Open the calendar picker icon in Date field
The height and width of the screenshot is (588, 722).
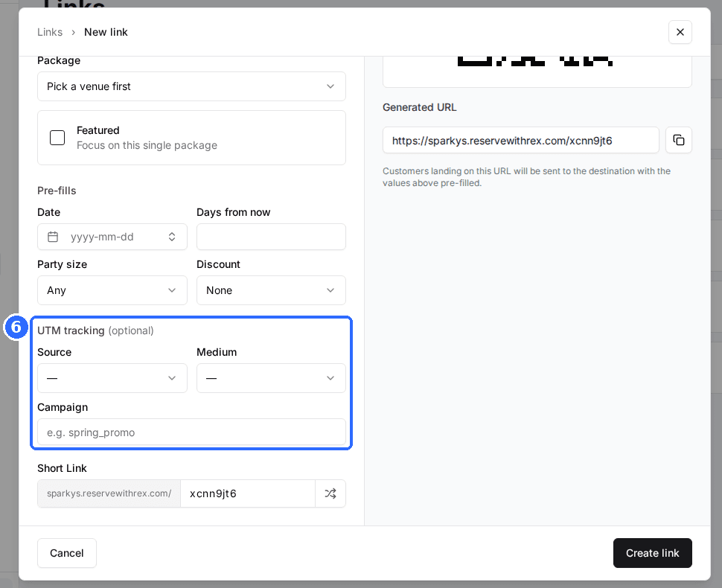(x=53, y=237)
